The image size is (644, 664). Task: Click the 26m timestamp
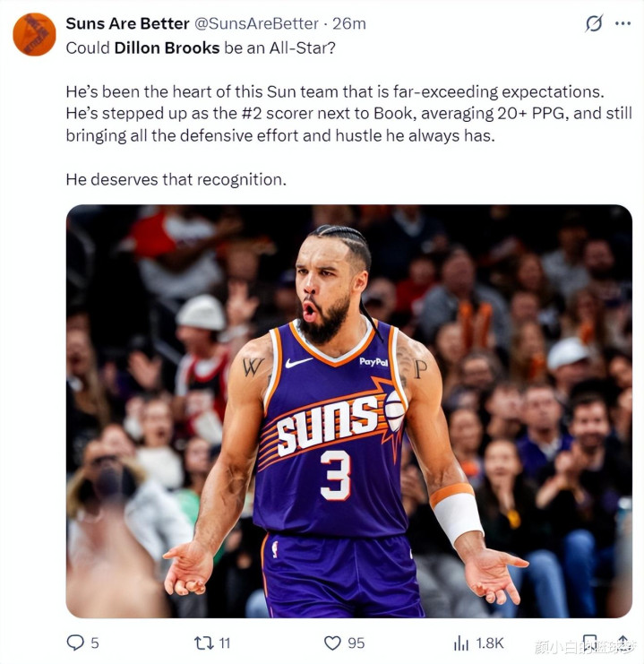[x=349, y=23]
